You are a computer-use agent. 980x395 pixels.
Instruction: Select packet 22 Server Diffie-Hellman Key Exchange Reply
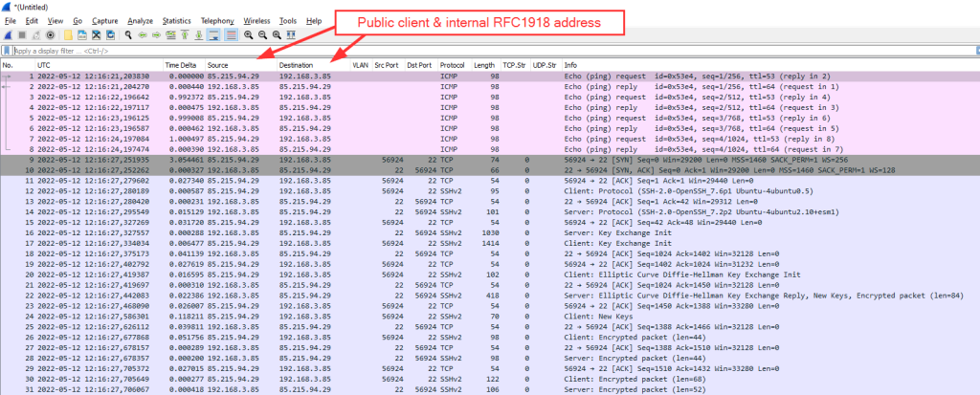coord(490,296)
